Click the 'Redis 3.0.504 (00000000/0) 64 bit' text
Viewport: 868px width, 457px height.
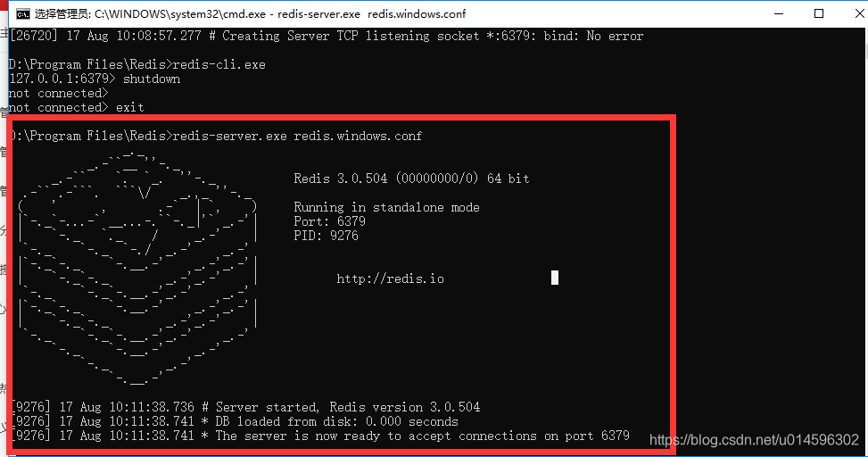[411, 179]
